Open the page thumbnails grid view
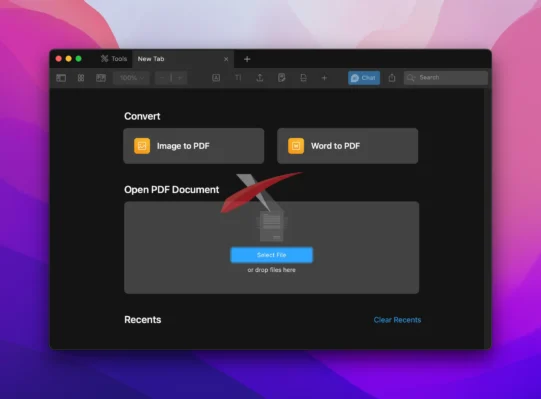Viewport: 541px width, 399px height. point(81,78)
